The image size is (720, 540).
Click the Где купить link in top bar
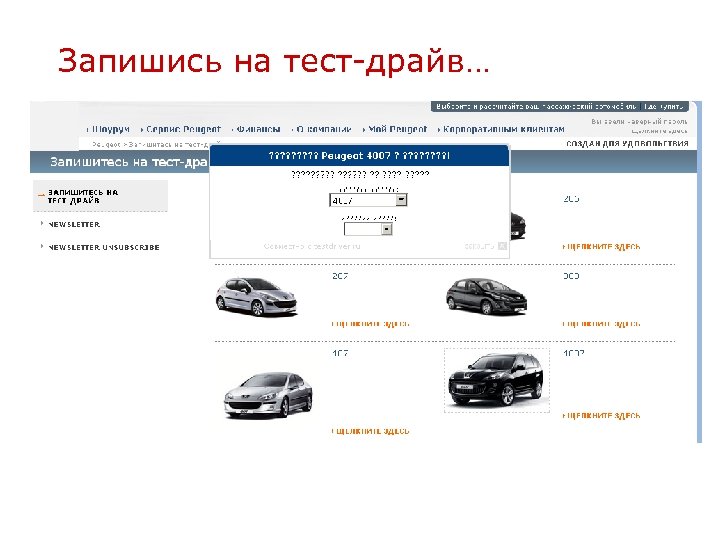click(x=664, y=107)
